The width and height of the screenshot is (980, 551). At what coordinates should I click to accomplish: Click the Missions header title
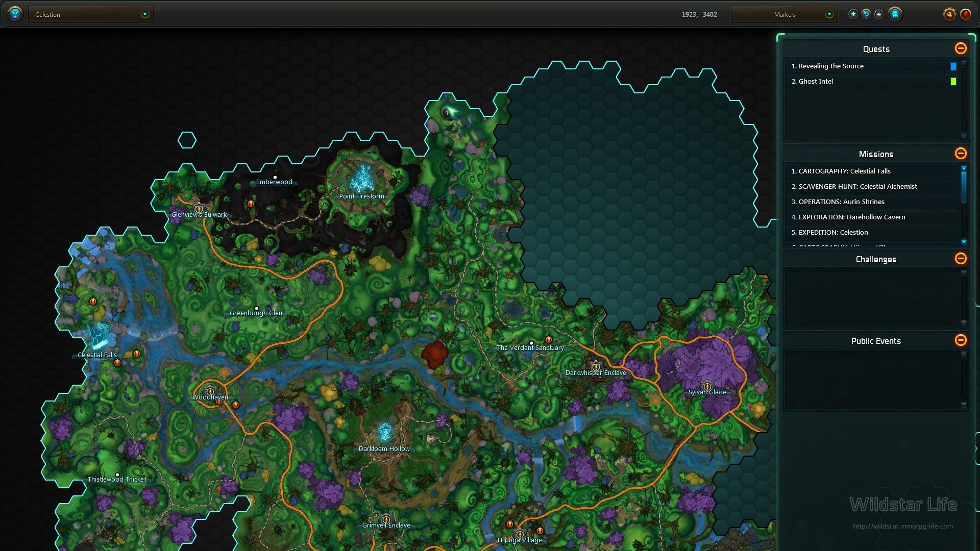(x=876, y=154)
